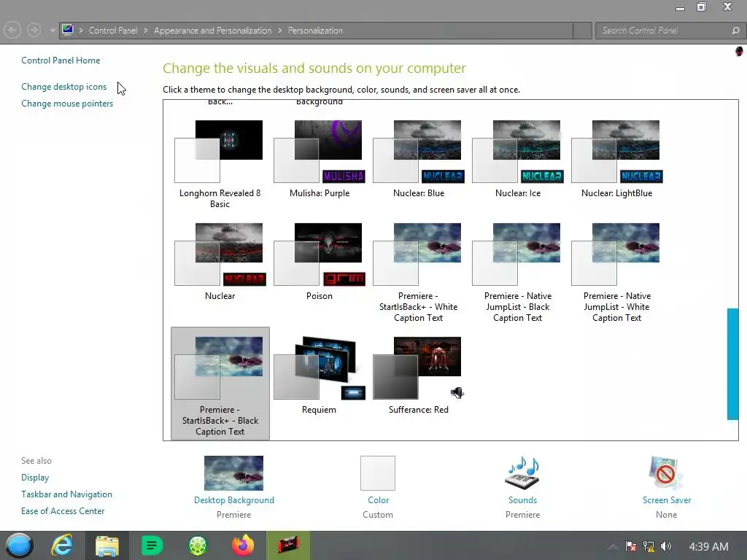
Task: Click the Desktop Background link
Action: coord(234,500)
